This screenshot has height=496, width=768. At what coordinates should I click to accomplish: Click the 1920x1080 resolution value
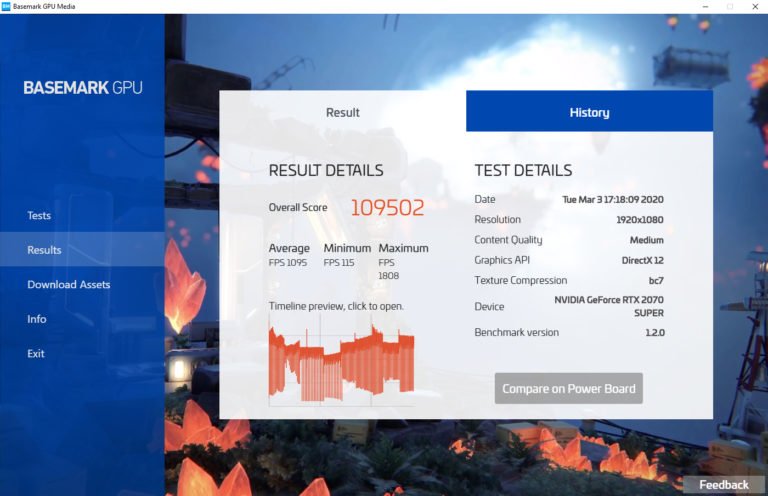pos(640,220)
